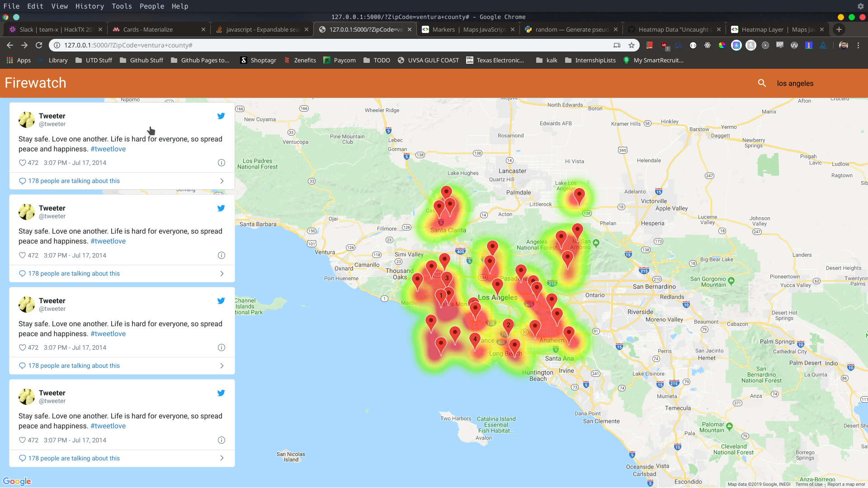Open the Github Stuff bookmarks folder
Viewport: 868px width, 488px height.
pos(142,60)
